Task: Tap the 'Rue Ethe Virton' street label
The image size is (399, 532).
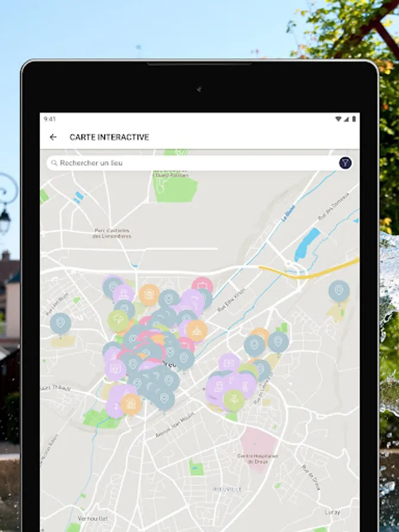Action: [x=231, y=300]
